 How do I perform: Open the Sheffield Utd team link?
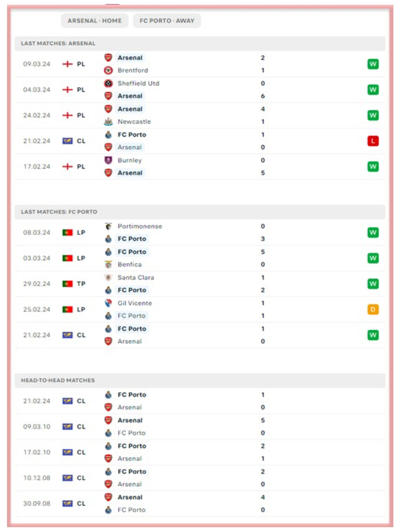click(x=138, y=83)
